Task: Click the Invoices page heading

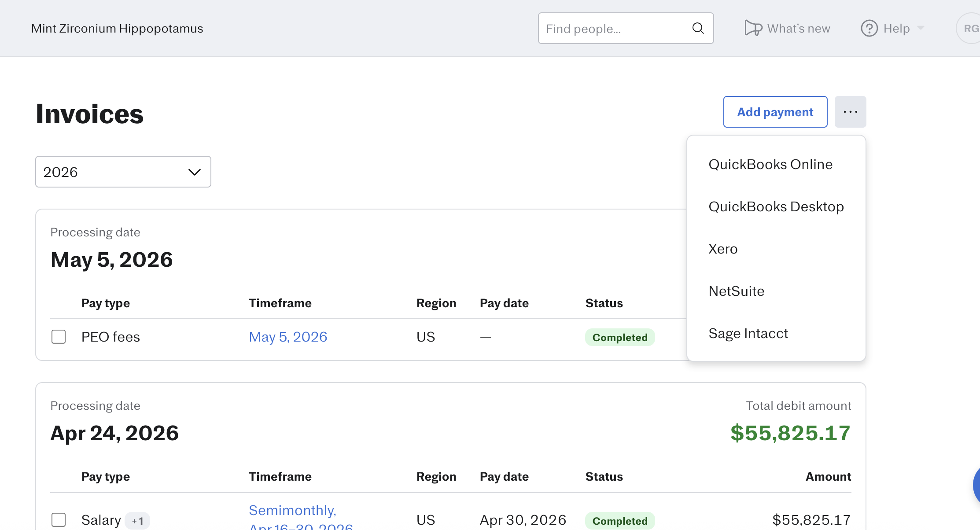Action: 89,114
